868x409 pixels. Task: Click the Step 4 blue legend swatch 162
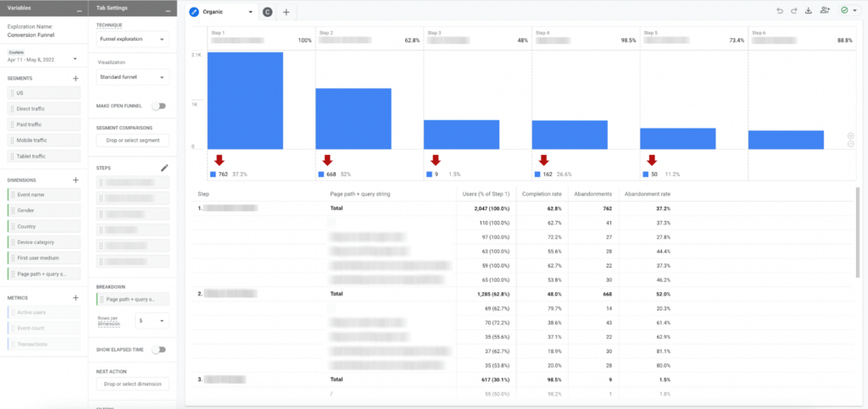537,174
